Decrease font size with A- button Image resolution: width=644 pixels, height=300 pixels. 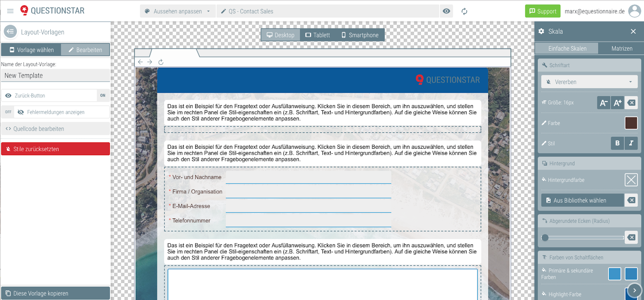click(603, 103)
